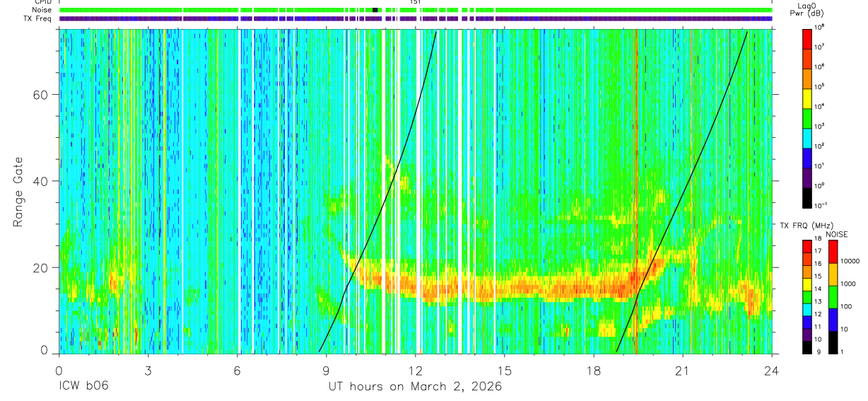This screenshot has height=401, width=868.
Task: Click the 'ICW b06' radar beam label
Action: (x=82, y=387)
